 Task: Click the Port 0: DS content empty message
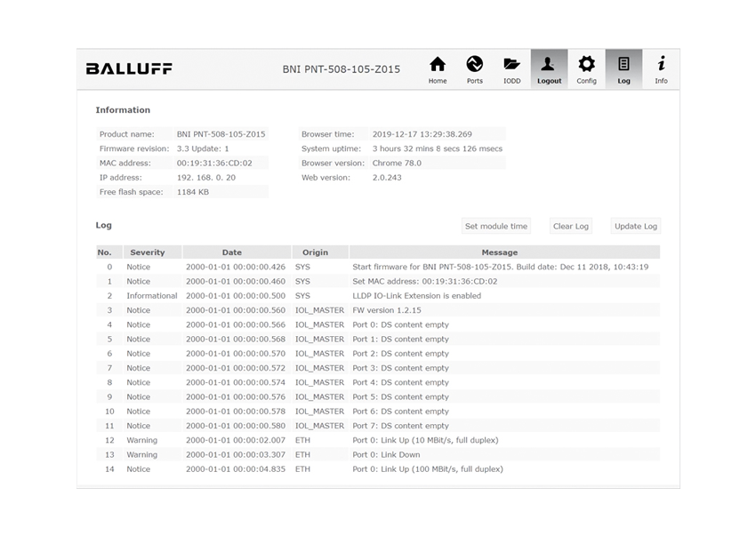click(x=400, y=324)
